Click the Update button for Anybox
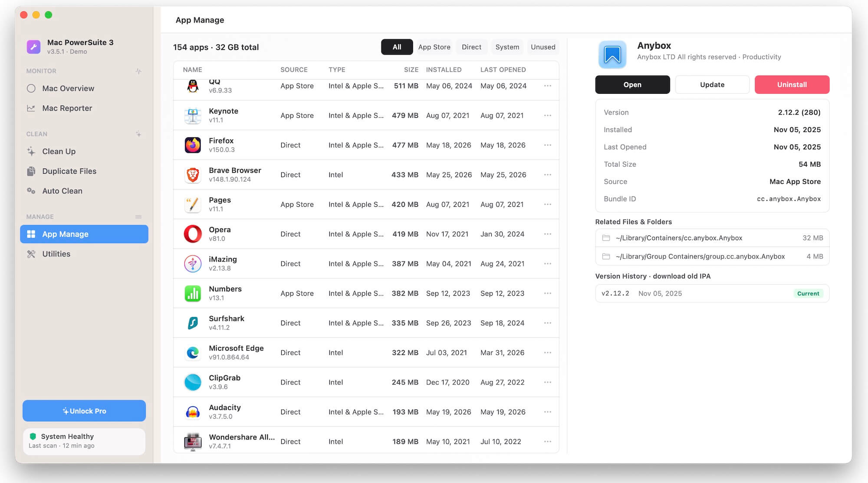 point(712,85)
